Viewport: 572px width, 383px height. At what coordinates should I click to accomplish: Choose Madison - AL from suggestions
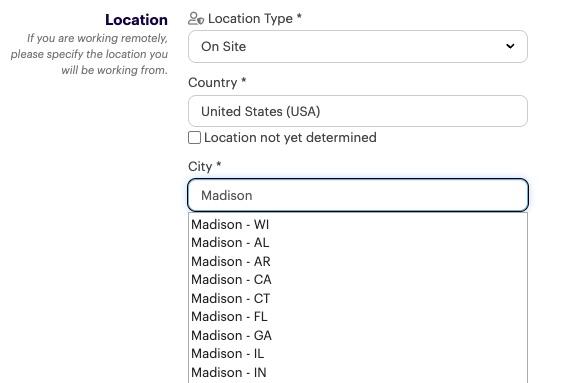point(358,243)
